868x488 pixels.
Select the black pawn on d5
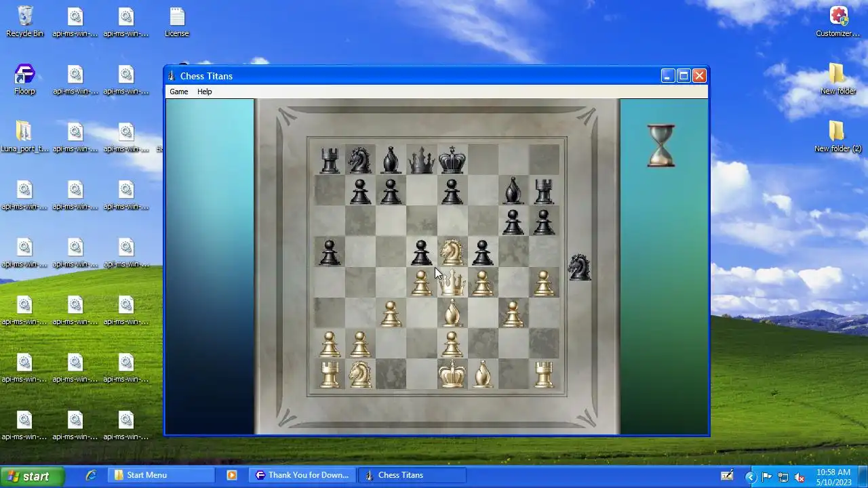421,253
